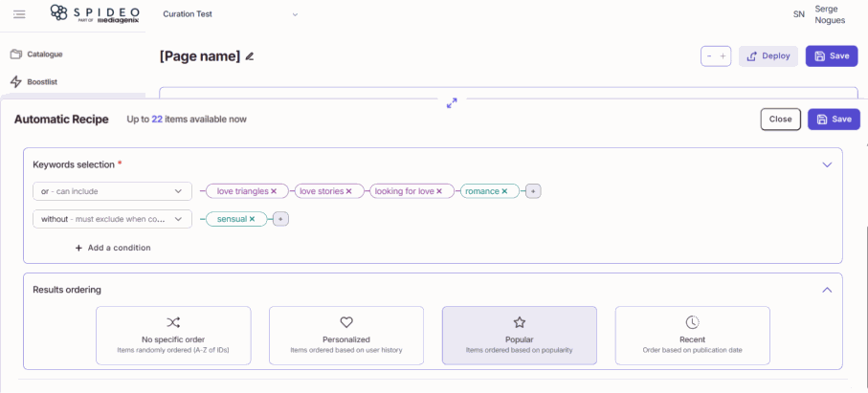Click the 'Keywords selection' heading
Image resolution: width=868 pixels, height=393 pixels.
(74, 164)
